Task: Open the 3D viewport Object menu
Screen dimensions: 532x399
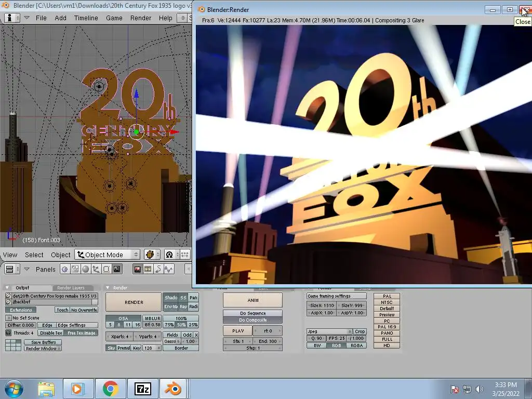Action: coord(60,255)
